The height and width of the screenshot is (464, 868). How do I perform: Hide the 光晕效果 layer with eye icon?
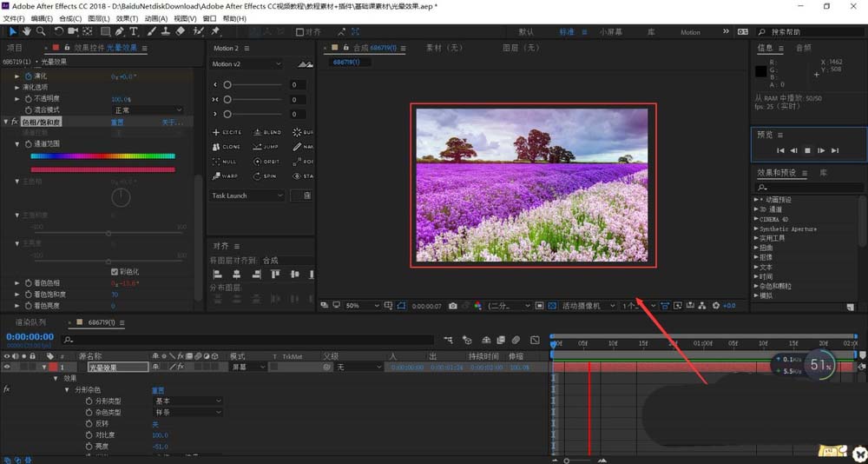pos(8,368)
